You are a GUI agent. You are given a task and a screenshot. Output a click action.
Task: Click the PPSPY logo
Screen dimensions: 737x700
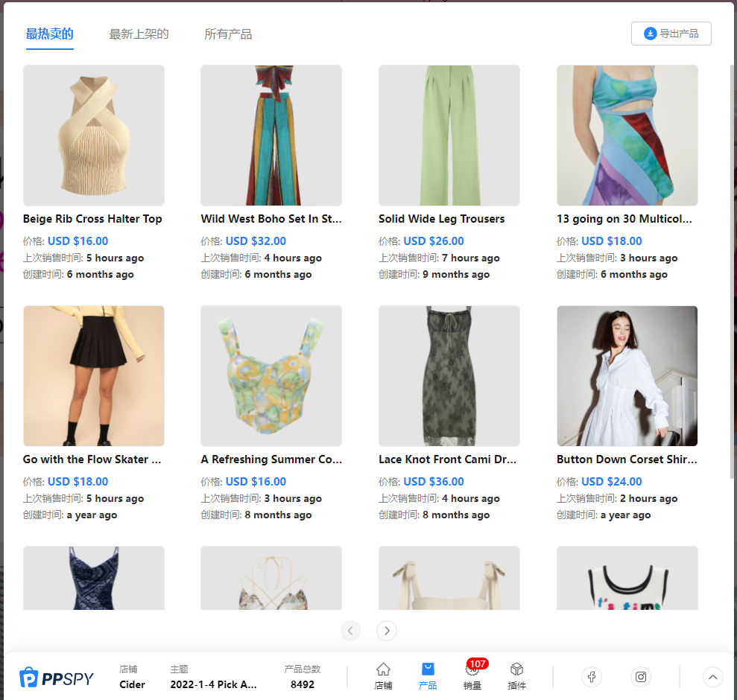tap(57, 678)
